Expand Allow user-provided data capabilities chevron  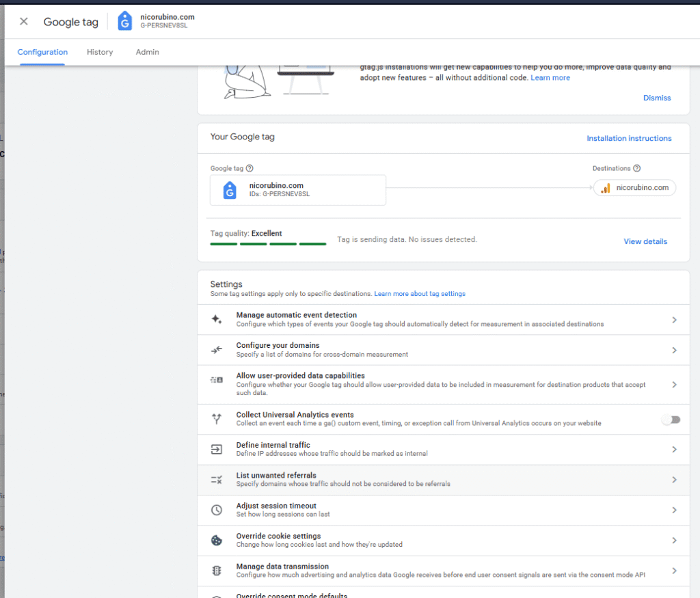click(674, 385)
